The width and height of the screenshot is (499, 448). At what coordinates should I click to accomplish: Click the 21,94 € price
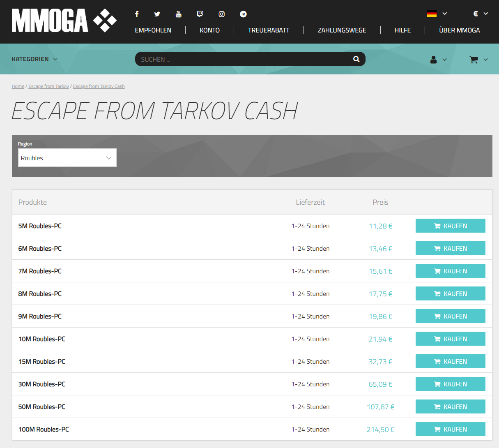click(380, 339)
